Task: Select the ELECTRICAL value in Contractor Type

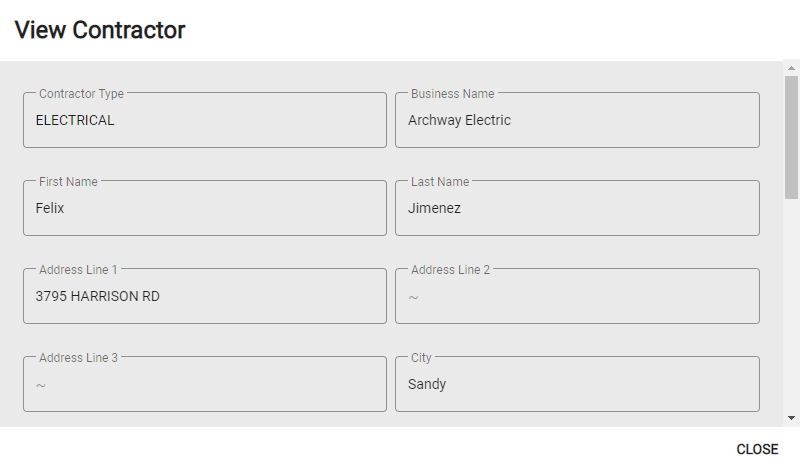Action: tap(75, 120)
